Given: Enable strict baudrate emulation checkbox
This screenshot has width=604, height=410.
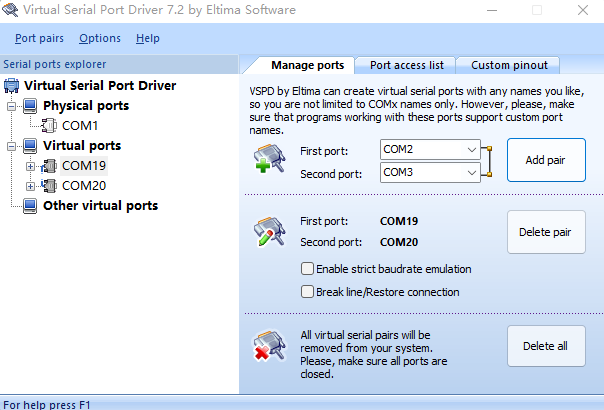Looking at the screenshot, I should (x=307, y=269).
